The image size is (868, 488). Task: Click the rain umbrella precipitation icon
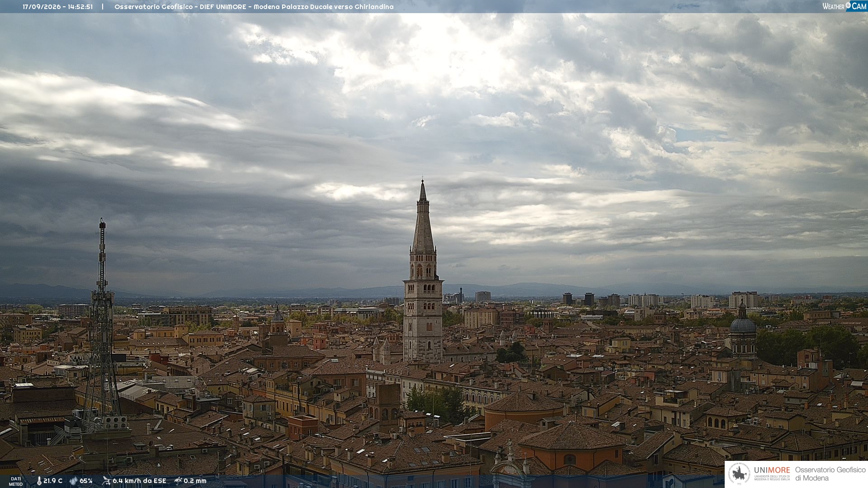[x=178, y=481]
